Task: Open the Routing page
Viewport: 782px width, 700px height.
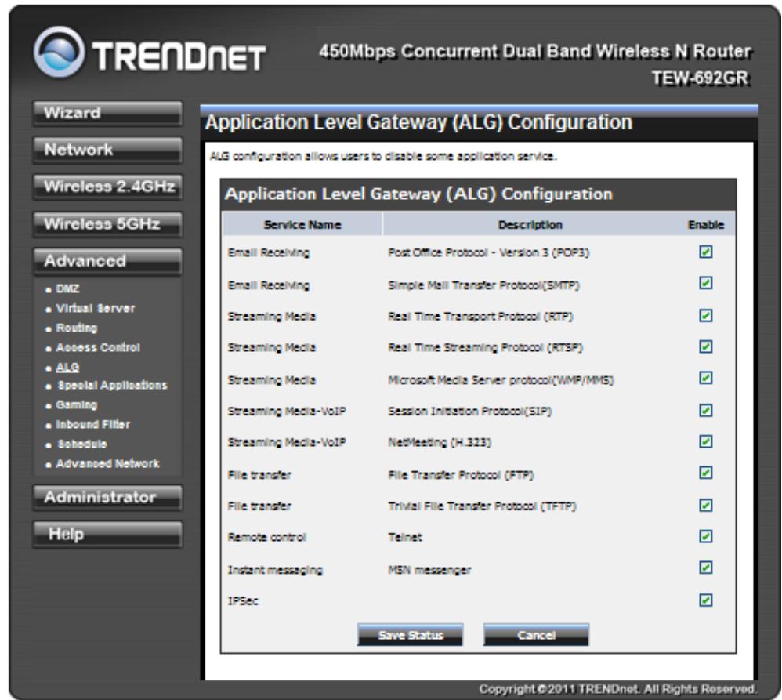Action: 76,328
